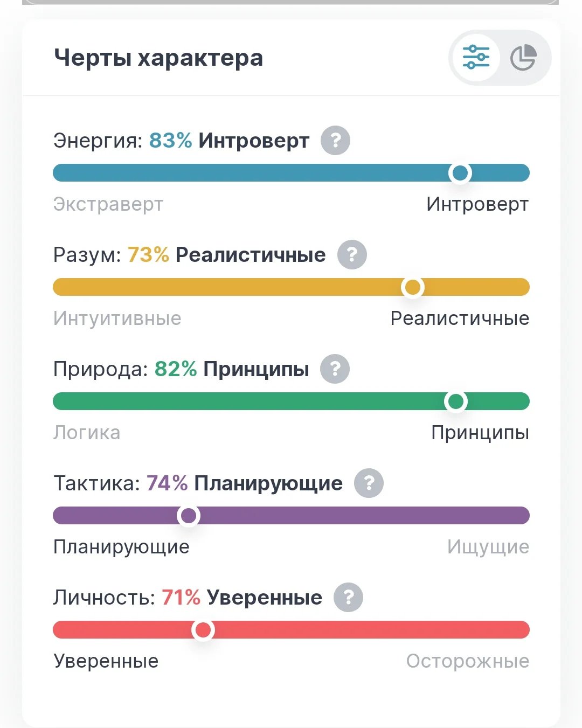This screenshot has height=728, width=582.
Task: Click the Логика label
Action: point(87,433)
